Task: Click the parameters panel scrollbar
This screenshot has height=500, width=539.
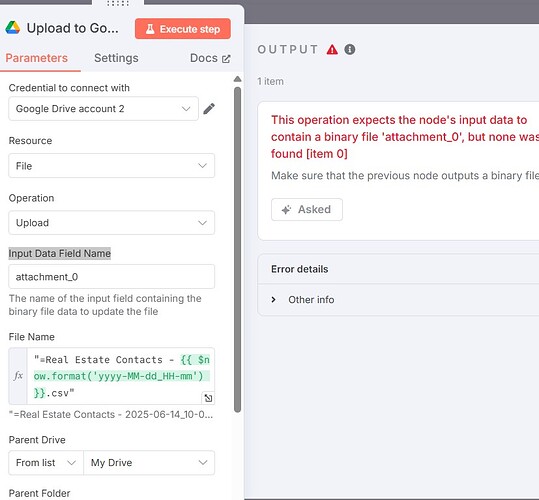Action: pyautogui.click(x=238, y=249)
